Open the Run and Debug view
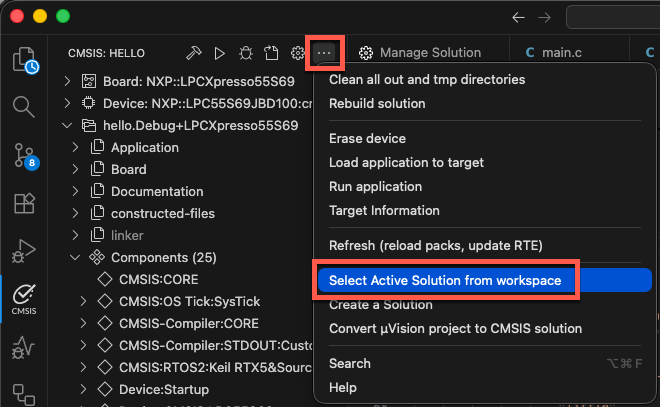Screen dimensions: 660x407 pos(24,250)
